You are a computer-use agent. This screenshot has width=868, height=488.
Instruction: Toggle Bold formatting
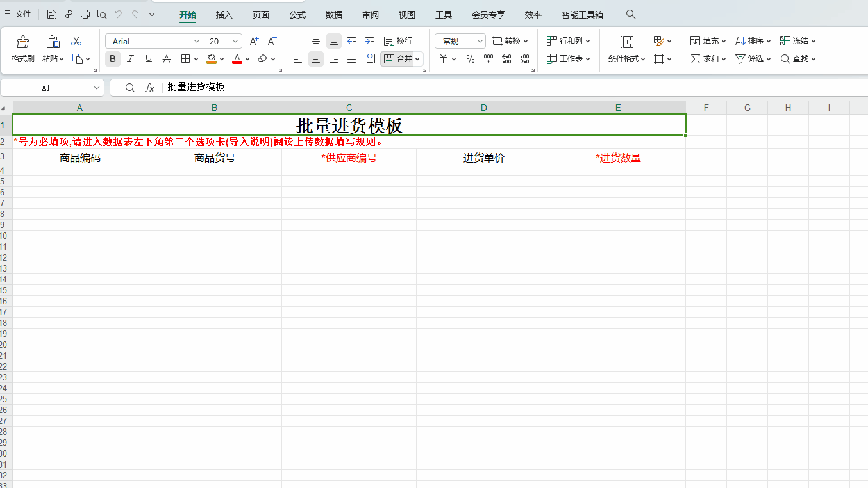(x=113, y=59)
